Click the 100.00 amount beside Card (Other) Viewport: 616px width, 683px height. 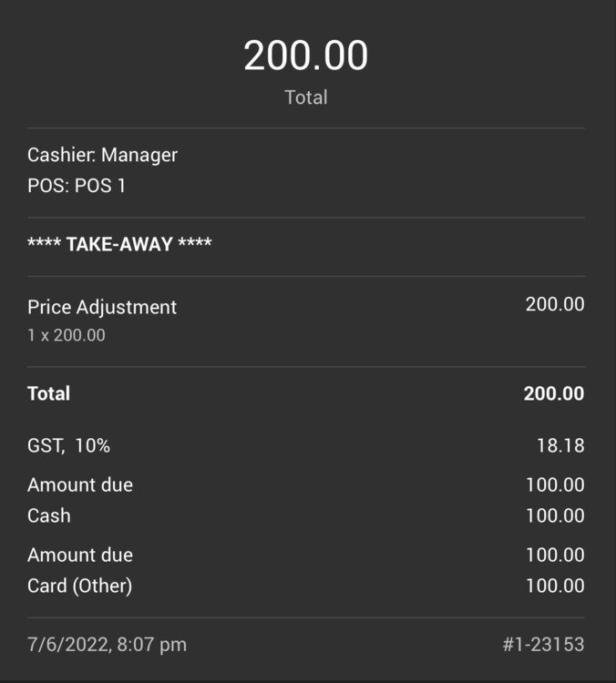555,586
